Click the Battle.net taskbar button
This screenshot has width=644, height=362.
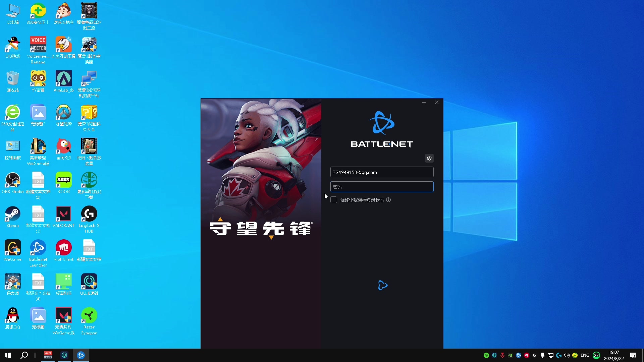click(x=81, y=355)
